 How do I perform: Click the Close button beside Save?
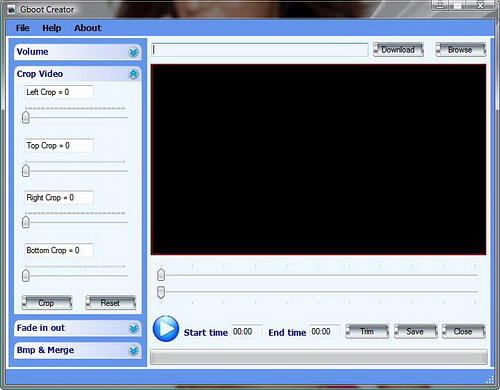click(463, 331)
